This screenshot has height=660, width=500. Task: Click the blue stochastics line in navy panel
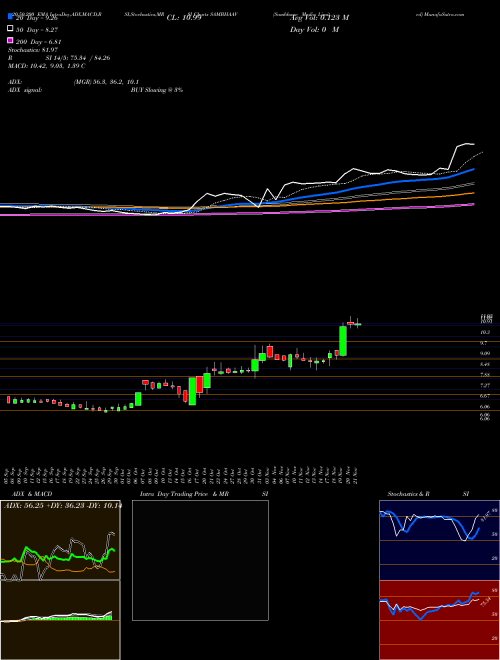click(x=429, y=524)
